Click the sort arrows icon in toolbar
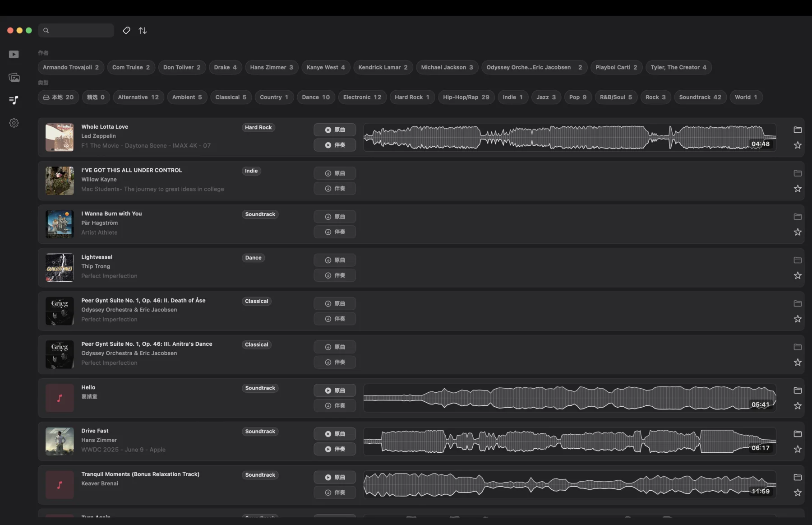Image resolution: width=812 pixels, height=525 pixels. pyautogui.click(x=143, y=30)
